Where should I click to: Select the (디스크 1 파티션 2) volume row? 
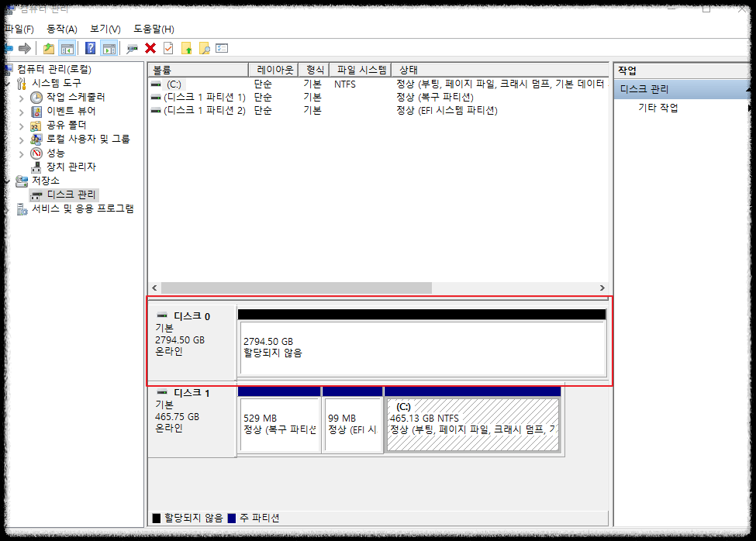[378, 110]
